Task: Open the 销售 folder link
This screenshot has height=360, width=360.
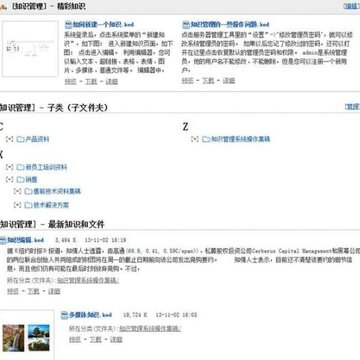Action: pos(31,180)
